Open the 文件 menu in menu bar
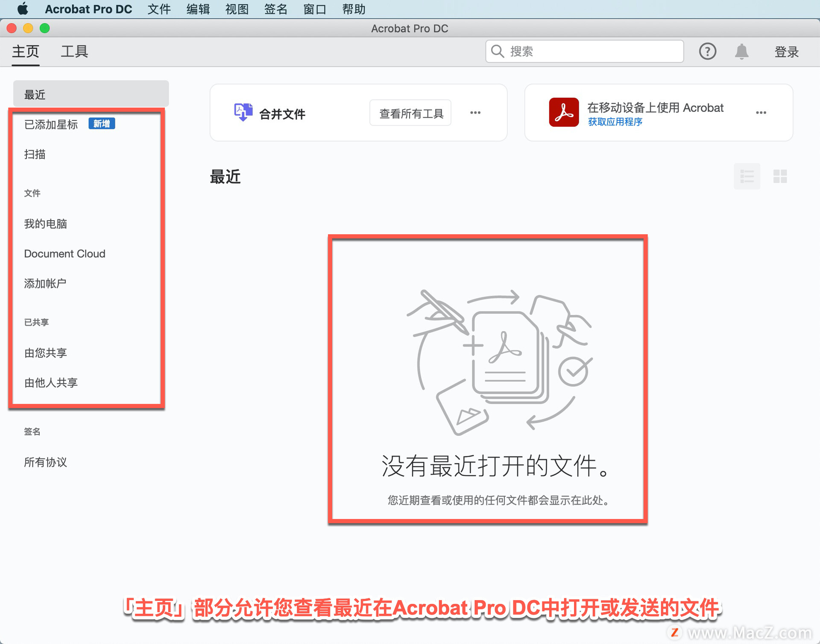The height and width of the screenshot is (644, 820). click(x=159, y=9)
